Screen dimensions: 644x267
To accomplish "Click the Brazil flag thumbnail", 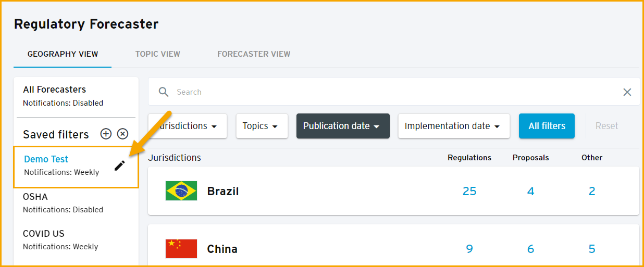I will [181, 191].
